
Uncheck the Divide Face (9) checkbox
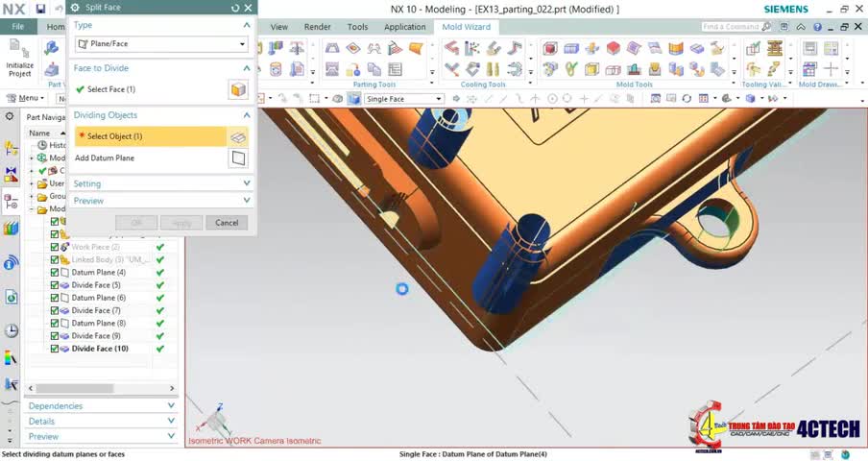pyautogui.click(x=54, y=336)
